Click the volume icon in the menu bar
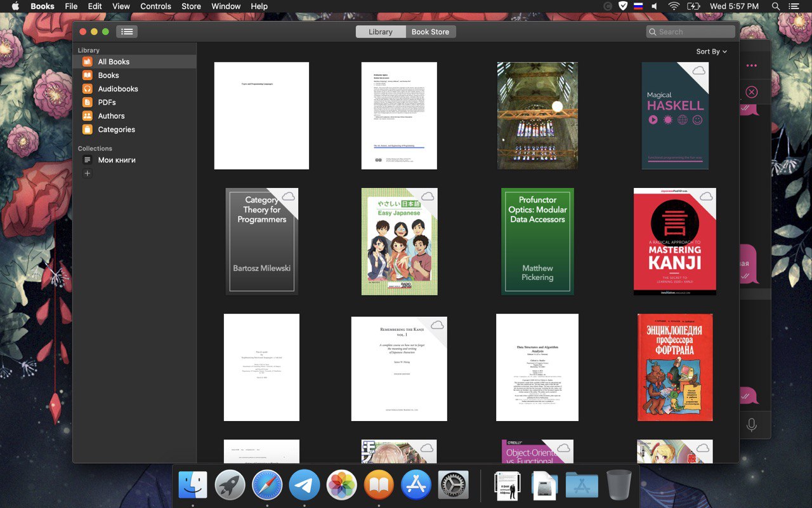 [655, 6]
